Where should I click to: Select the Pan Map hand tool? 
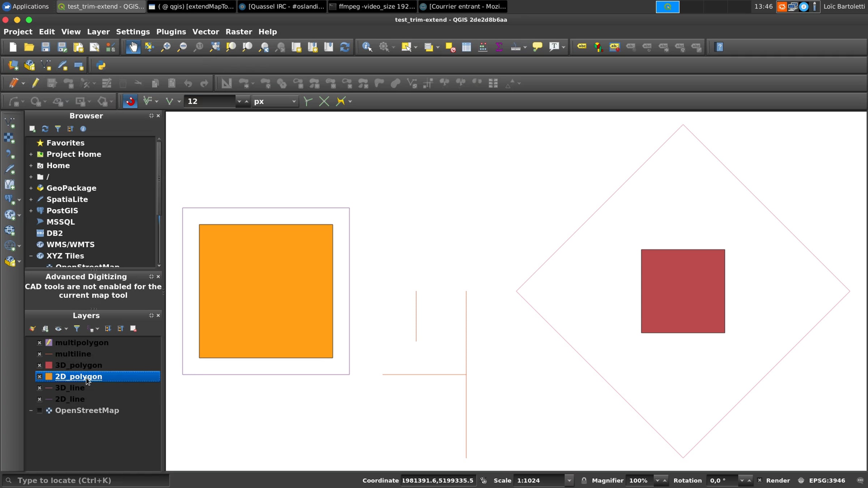click(133, 47)
